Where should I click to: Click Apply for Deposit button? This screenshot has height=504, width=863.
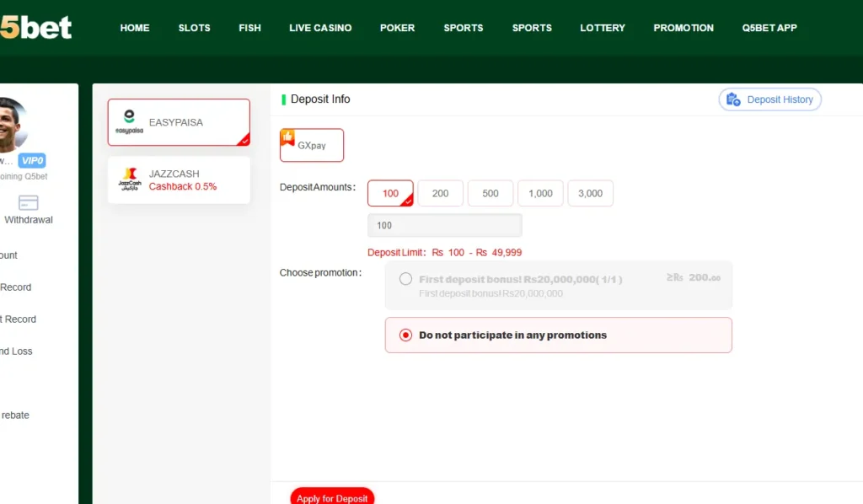pos(332,497)
